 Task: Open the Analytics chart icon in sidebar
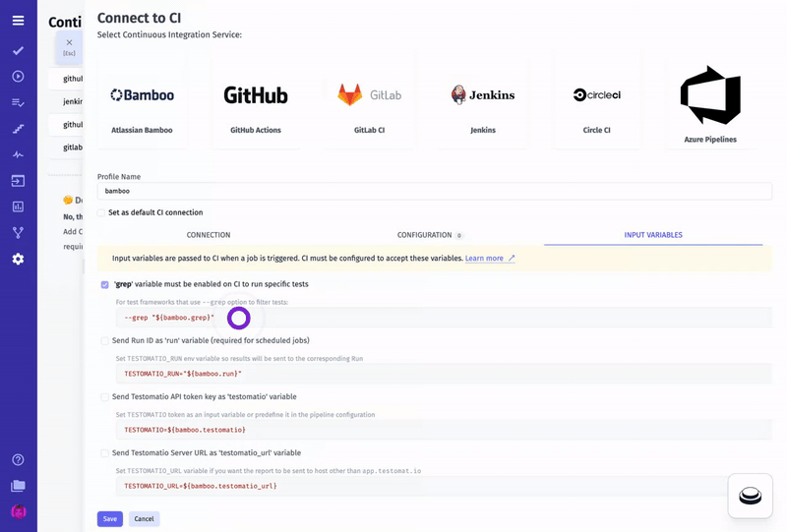[18, 207]
